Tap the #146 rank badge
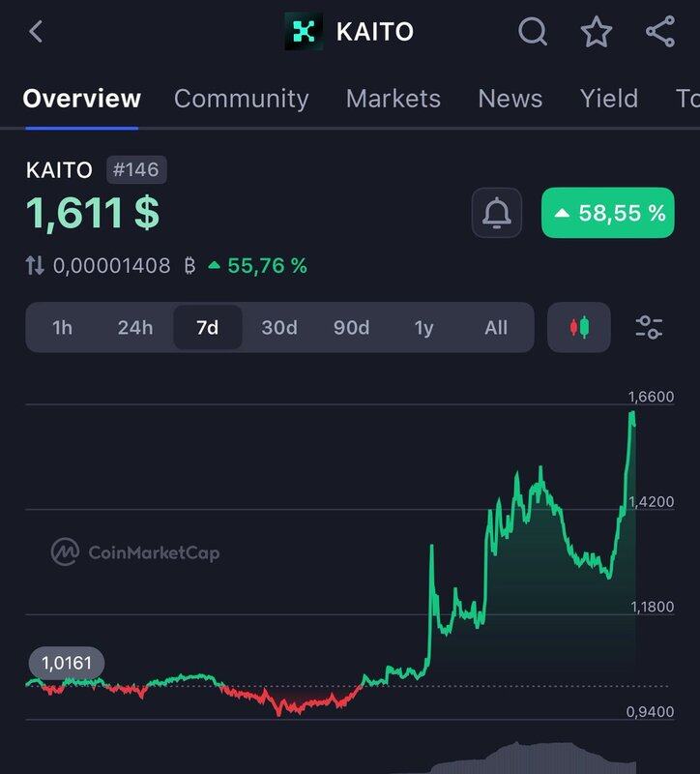This screenshot has height=774, width=700. 136,170
